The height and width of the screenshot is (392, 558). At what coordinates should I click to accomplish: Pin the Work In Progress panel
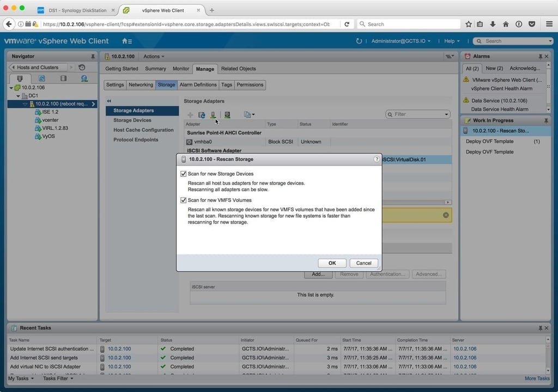click(546, 120)
